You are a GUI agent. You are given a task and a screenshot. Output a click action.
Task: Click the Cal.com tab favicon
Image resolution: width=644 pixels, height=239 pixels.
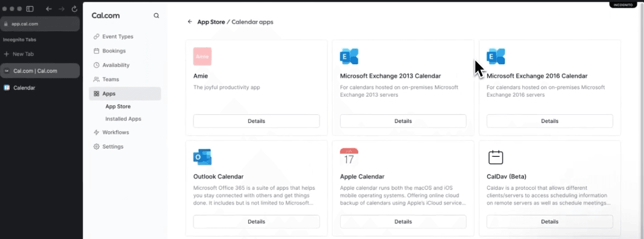click(x=7, y=71)
